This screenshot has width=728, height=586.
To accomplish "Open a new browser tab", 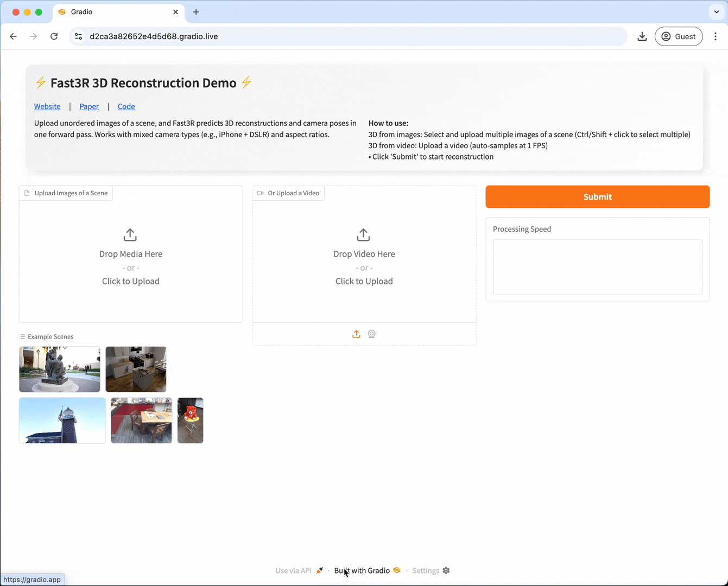I will click(x=196, y=12).
